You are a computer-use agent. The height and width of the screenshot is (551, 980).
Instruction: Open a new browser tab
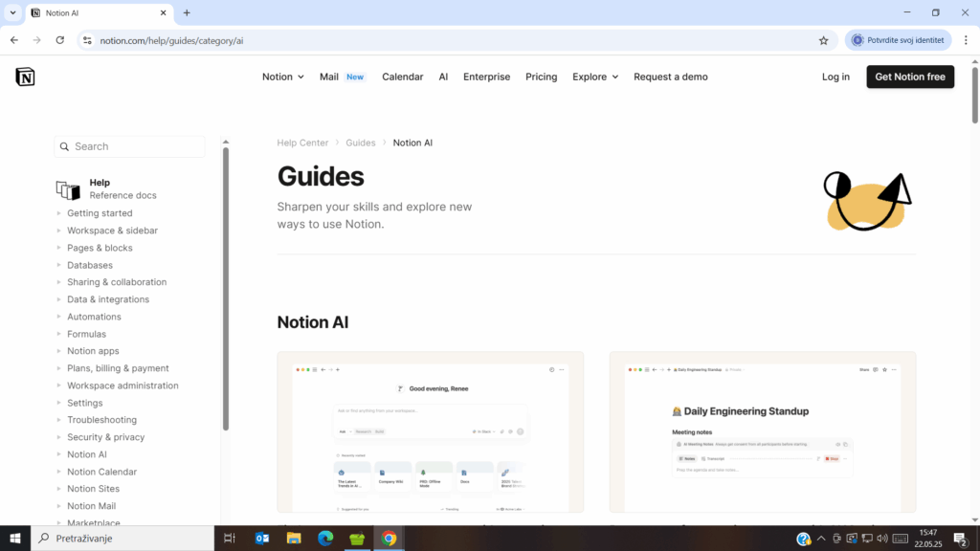(x=187, y=12)
